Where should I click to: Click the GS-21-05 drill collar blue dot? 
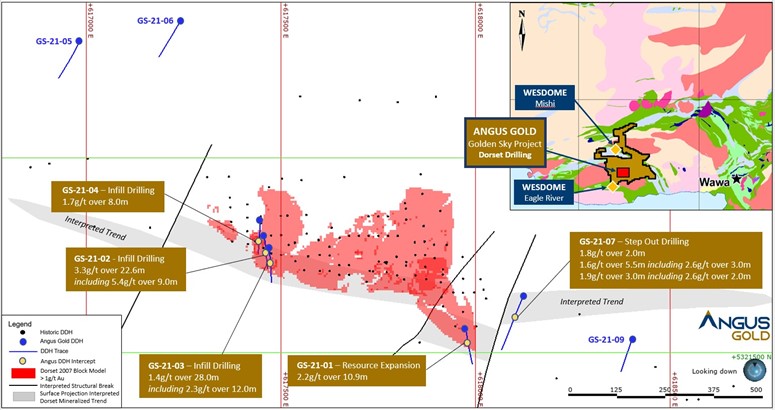point(79,41)
